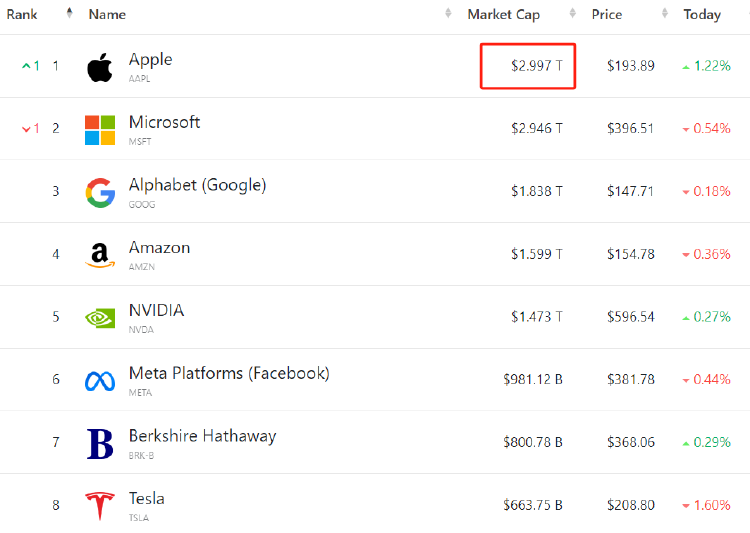Screen dimensions: 750x533
Task: Click the Market Cap header label
Action: [x=504, y=14]
